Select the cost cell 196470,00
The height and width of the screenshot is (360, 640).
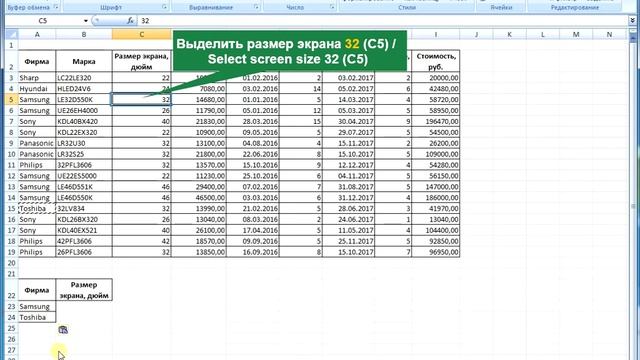436,121
